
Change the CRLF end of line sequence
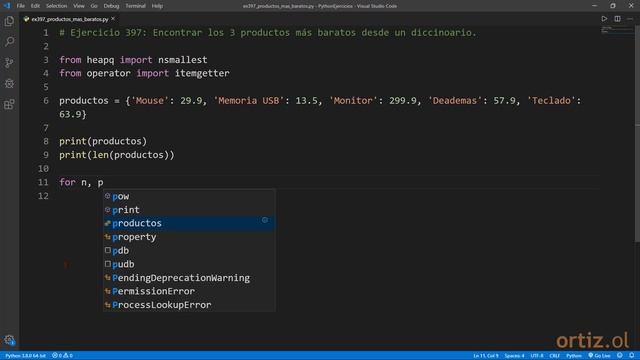tap(554, 356)
